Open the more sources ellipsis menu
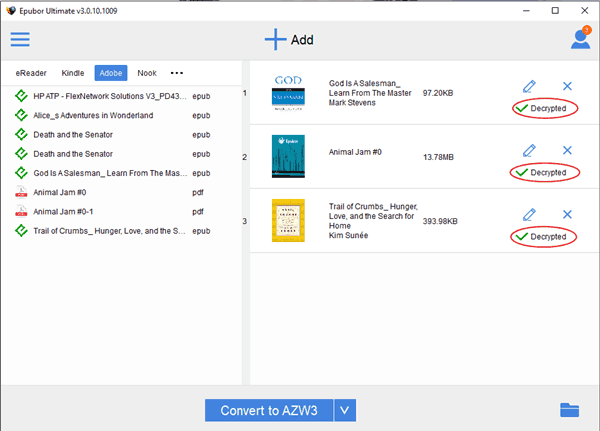 (177, 73)
